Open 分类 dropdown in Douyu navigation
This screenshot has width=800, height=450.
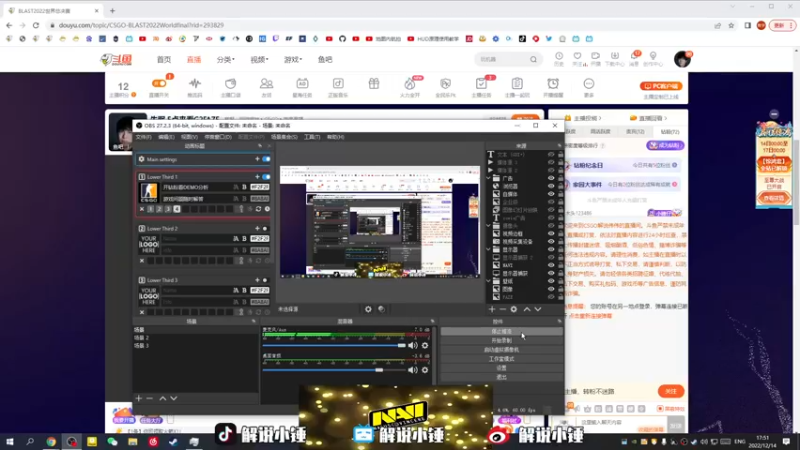[226, 60]
